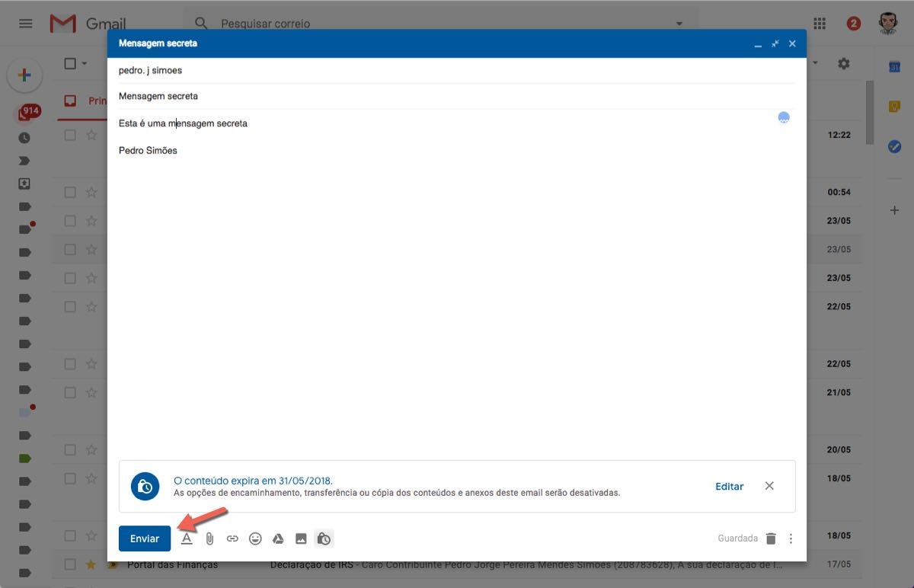
Task: Open the dropdown arrow left of settings gear
Action: [814, 64]
